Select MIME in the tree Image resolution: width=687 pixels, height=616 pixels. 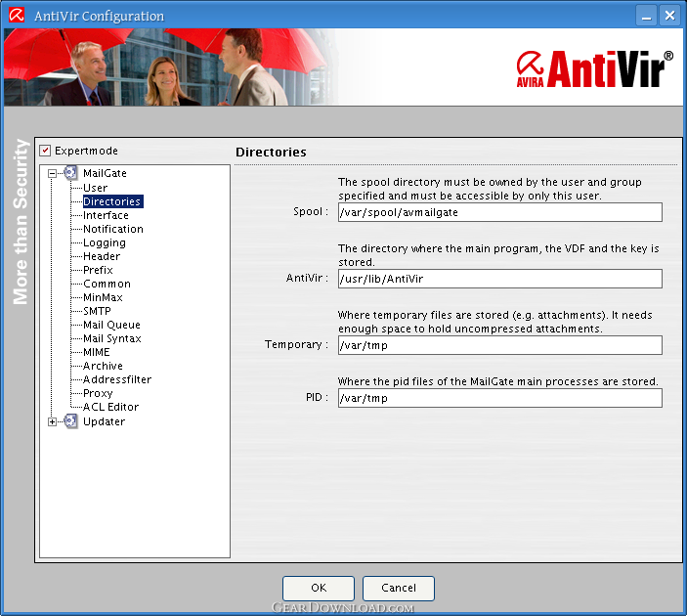97,352
